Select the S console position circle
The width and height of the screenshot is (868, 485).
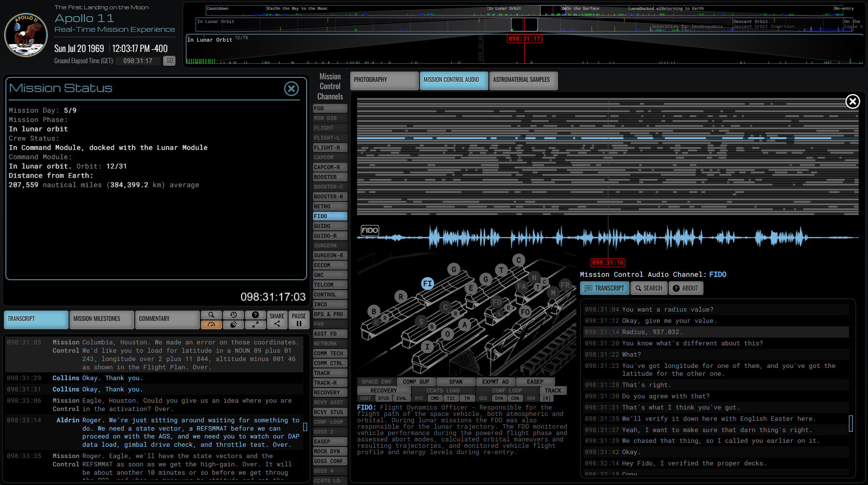coord(421,322)
